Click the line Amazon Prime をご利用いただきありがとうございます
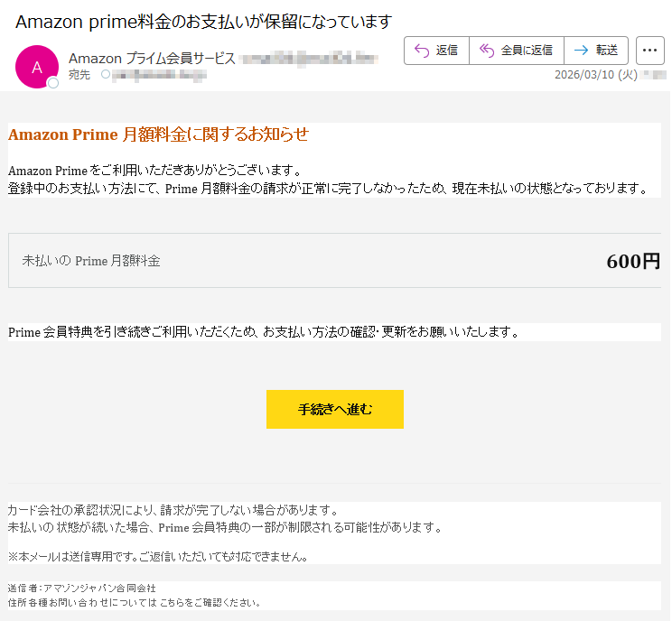This screenshot has width=672, height=621. (154, 171)
